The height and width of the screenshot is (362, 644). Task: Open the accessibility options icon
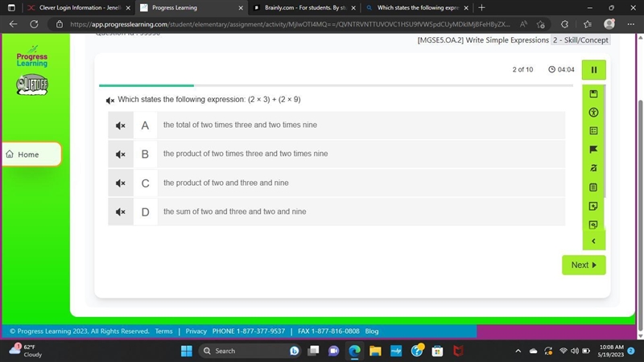click(593, 113)
